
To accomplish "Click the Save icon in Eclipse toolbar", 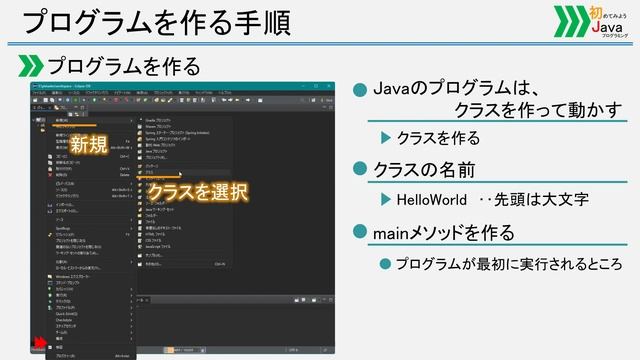I will (46, 100).
